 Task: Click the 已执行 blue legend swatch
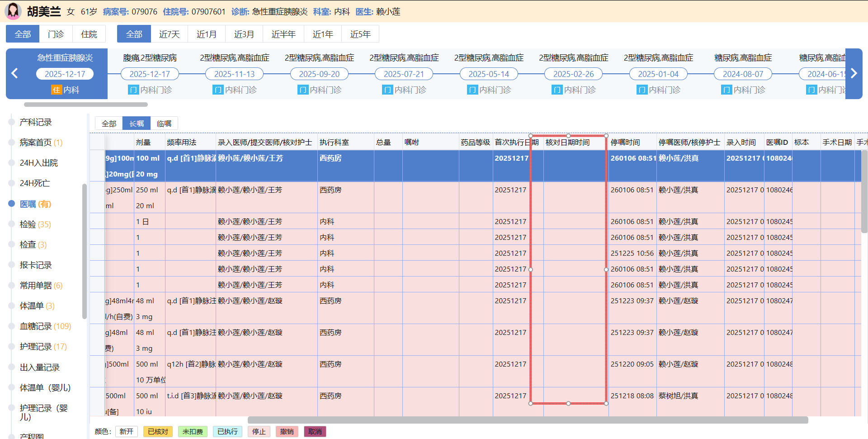(x=227, y=432)
